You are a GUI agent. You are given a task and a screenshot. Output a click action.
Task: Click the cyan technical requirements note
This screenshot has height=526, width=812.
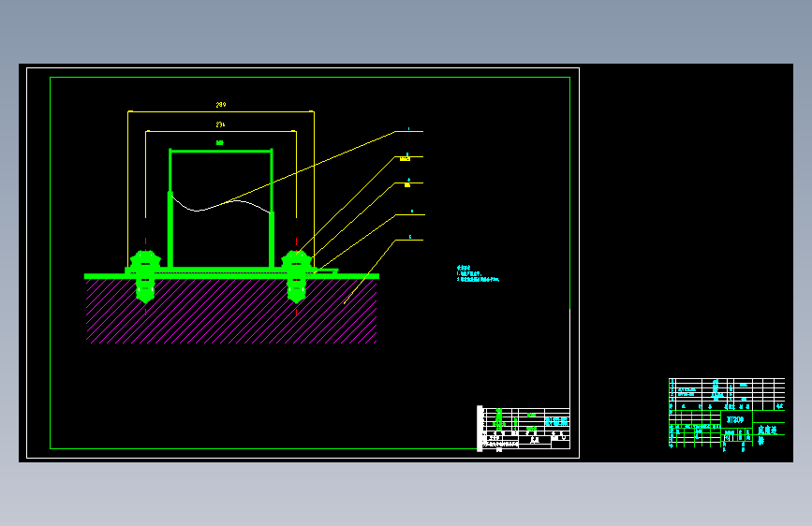[478, 273]
